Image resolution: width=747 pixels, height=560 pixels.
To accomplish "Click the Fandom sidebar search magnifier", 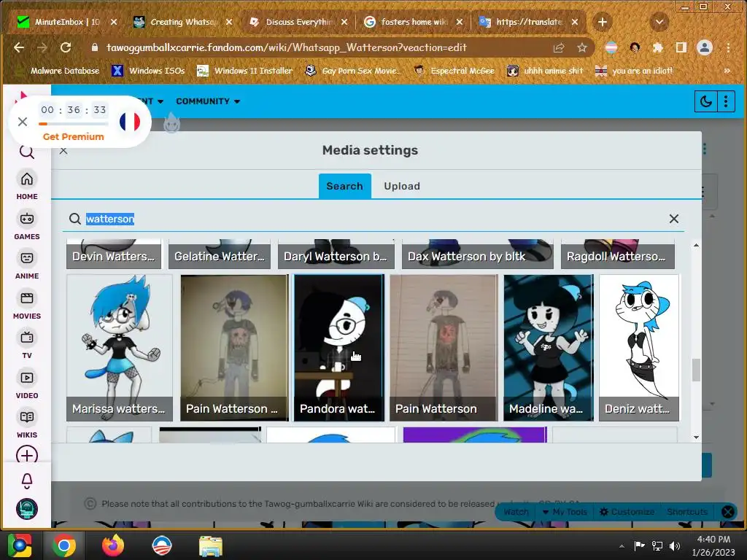I will coord(27,152).
